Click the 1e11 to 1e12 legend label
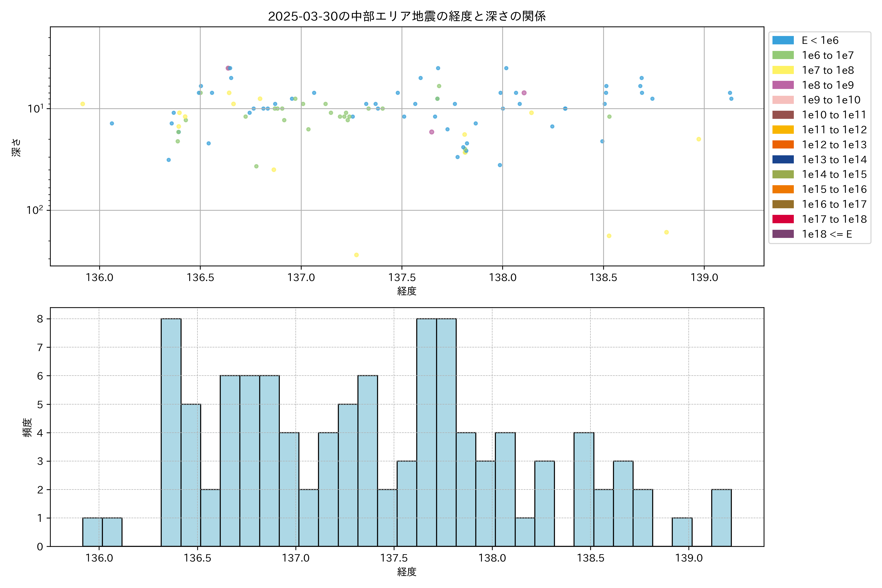This screenshot has height=588, width=882. [x=834, y=130]
